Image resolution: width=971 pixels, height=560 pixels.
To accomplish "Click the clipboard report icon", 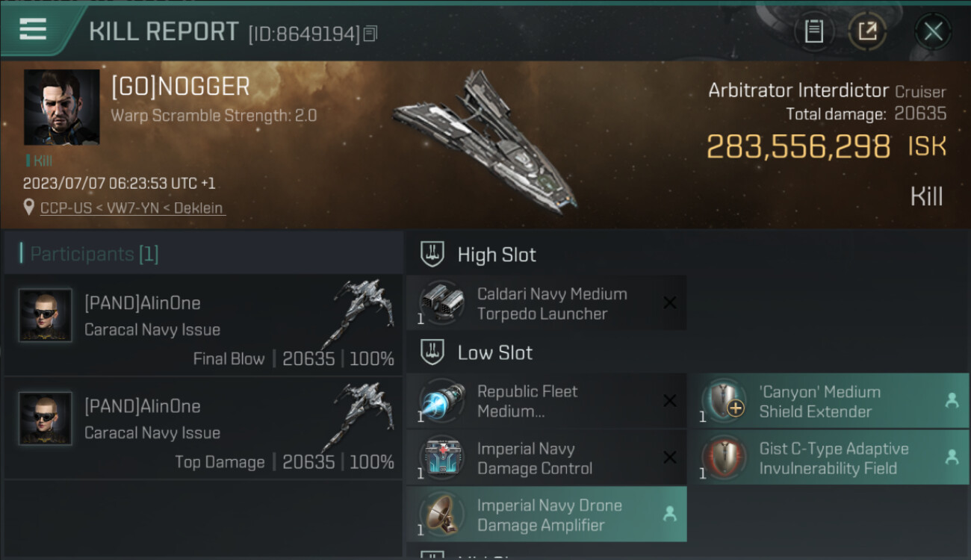I will pos(813,31).
